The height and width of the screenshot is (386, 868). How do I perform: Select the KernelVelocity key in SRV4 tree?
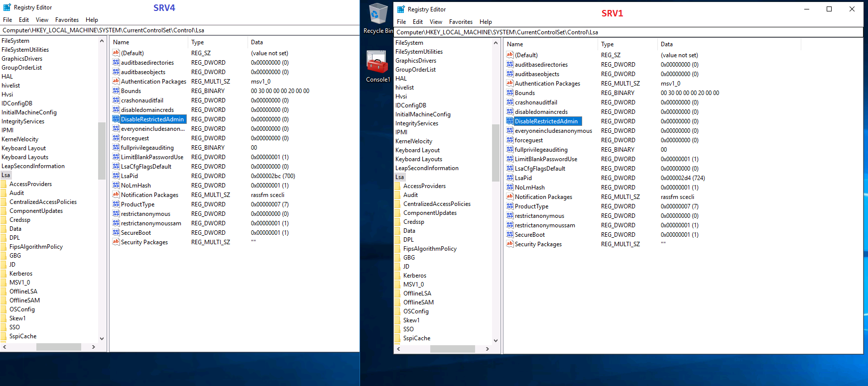pos(20,139)
